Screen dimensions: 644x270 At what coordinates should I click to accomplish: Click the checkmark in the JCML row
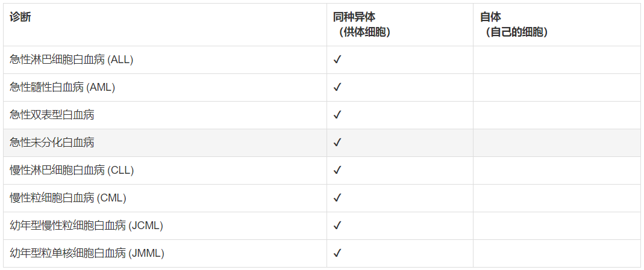tap(337, 226)
